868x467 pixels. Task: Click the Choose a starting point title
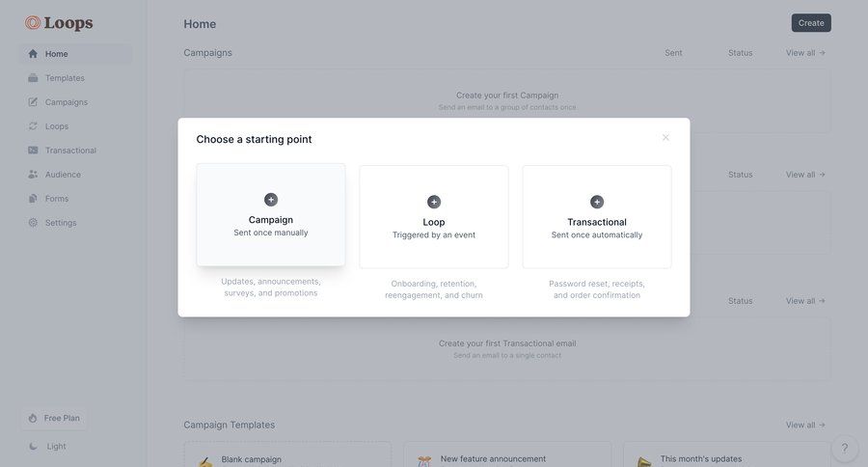point(254,139)
